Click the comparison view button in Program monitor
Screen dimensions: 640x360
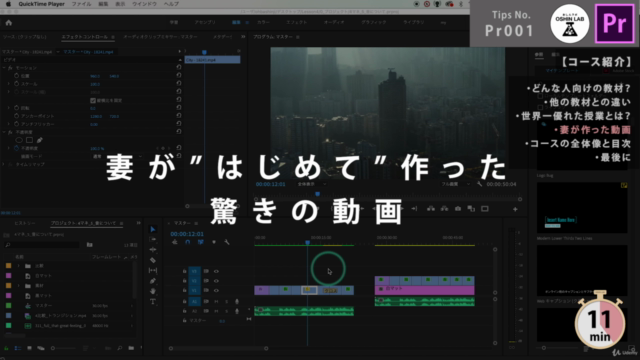pos(471,209)
